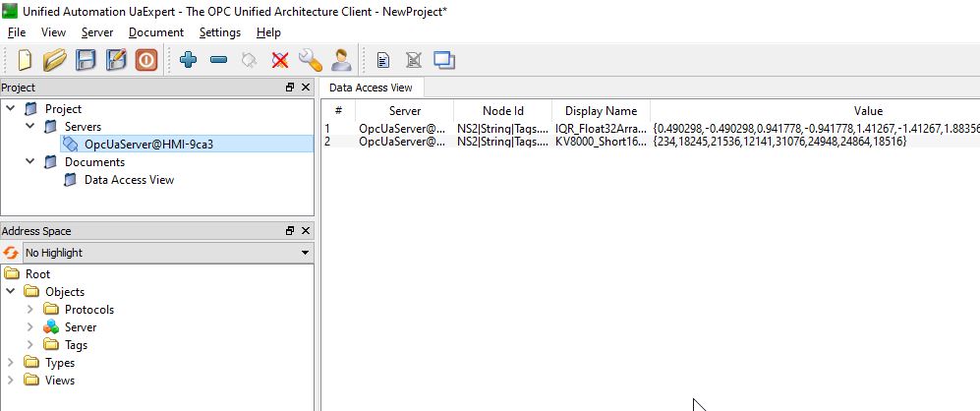Add a document using the page icon
The image size is (980, 411).
(x=383, y=60)
